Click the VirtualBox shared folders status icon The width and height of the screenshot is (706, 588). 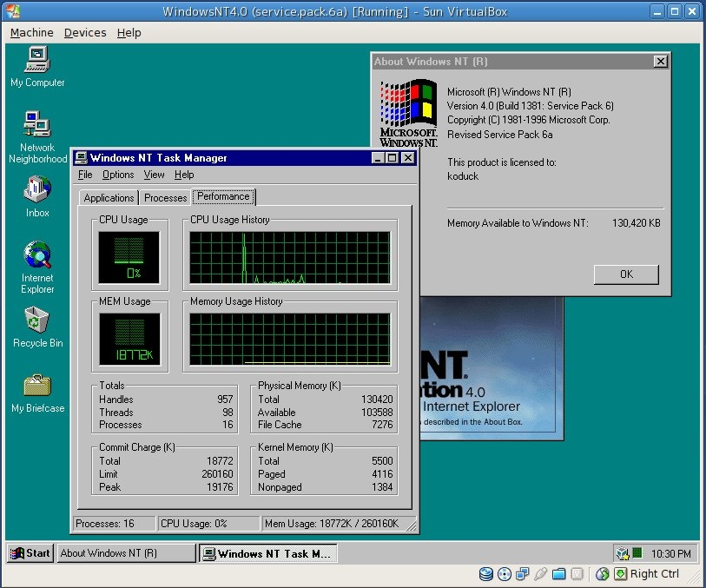(x=559, y=574)
